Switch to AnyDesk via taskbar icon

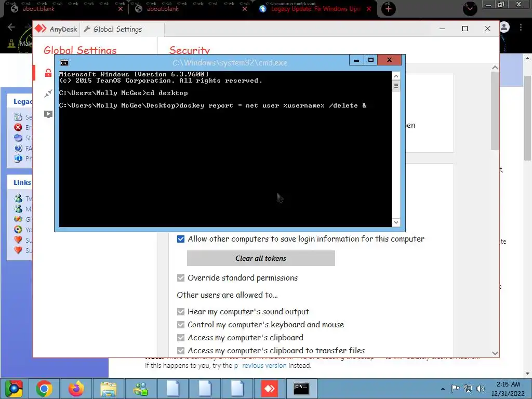(x=270, y=389)
